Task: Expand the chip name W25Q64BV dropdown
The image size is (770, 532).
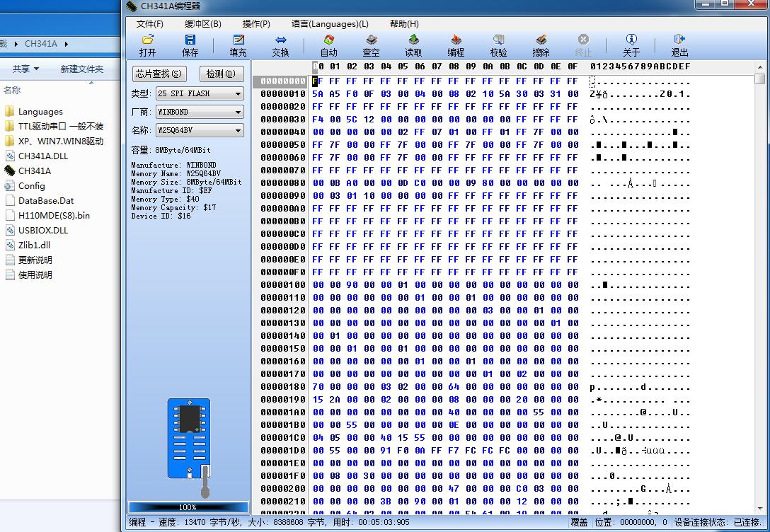Action: pos(238,130)
